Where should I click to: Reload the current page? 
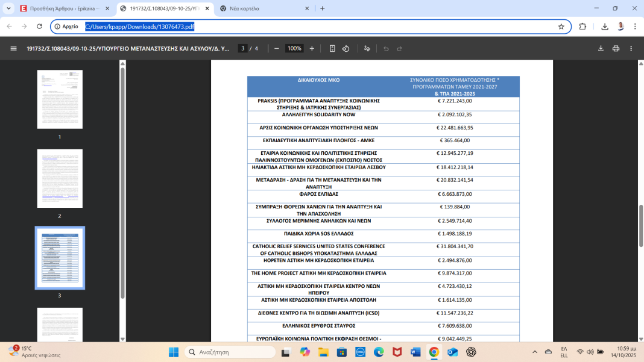pos(40,27)
